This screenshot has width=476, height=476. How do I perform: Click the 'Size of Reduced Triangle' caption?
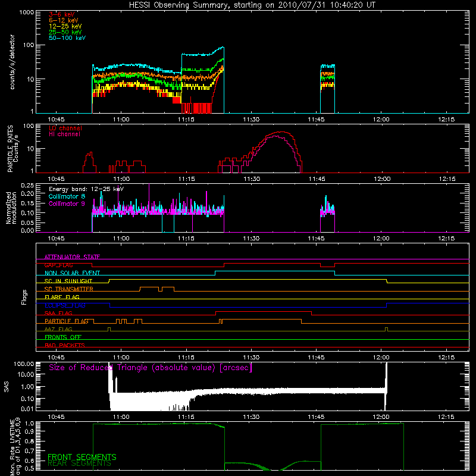click(151, 368)
